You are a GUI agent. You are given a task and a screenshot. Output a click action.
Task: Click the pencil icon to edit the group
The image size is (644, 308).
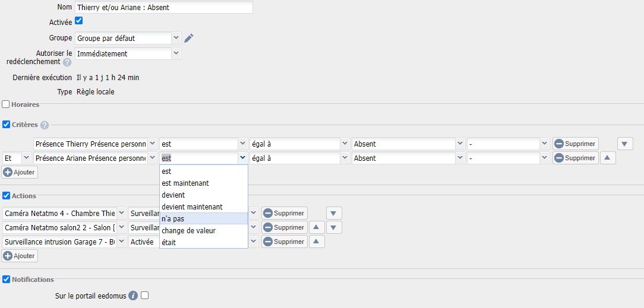point(189,38)
